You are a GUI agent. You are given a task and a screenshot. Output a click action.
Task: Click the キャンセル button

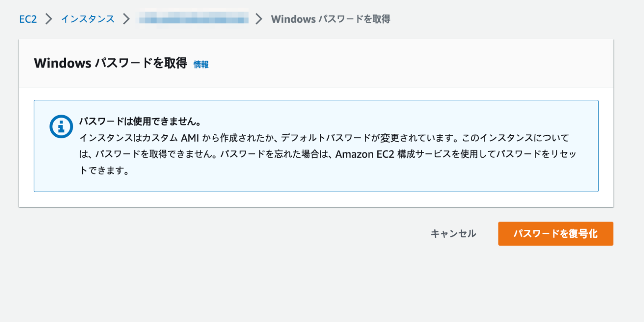coord(453,234)
